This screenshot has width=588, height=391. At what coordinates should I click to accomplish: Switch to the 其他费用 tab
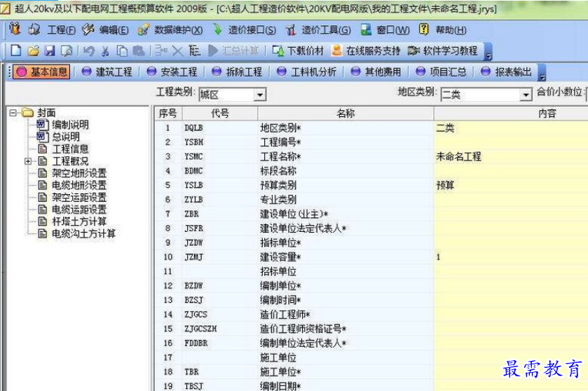[x=376, y=71]
